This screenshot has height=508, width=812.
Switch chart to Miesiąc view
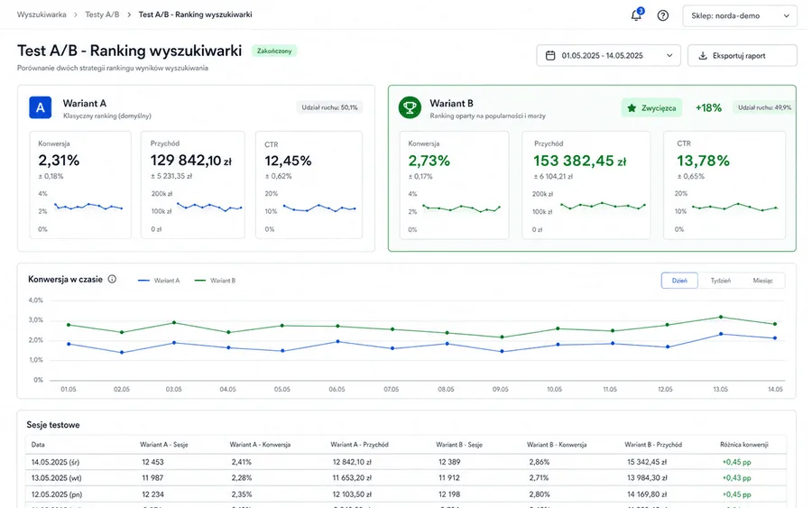click(762, 281)
